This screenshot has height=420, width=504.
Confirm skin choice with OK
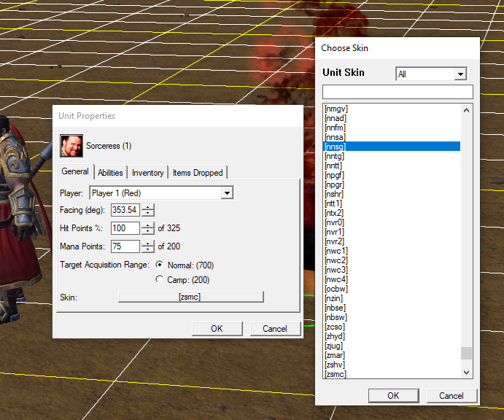pyautogui.click(x=393, y=396)
